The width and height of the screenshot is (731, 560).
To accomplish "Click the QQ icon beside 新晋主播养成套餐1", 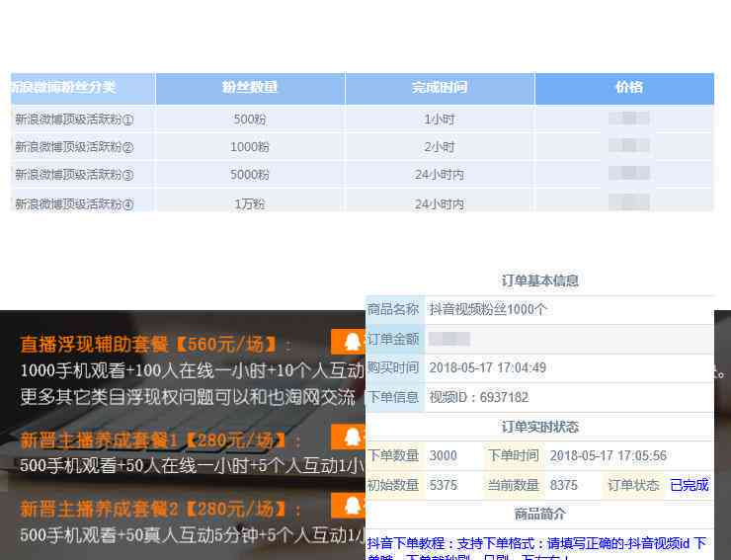I will click(348, 437).
